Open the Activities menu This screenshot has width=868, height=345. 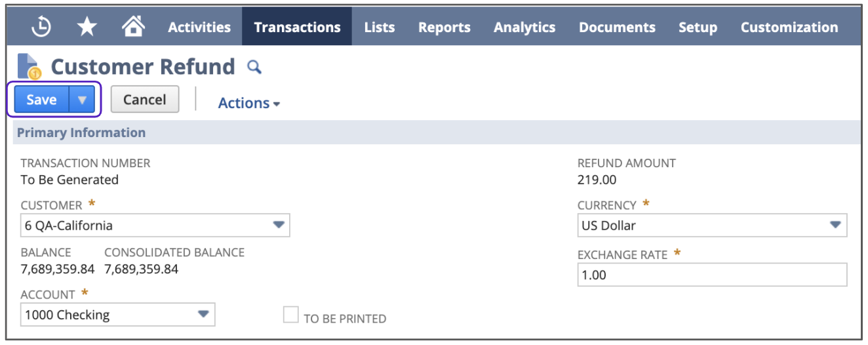[199, 27]
